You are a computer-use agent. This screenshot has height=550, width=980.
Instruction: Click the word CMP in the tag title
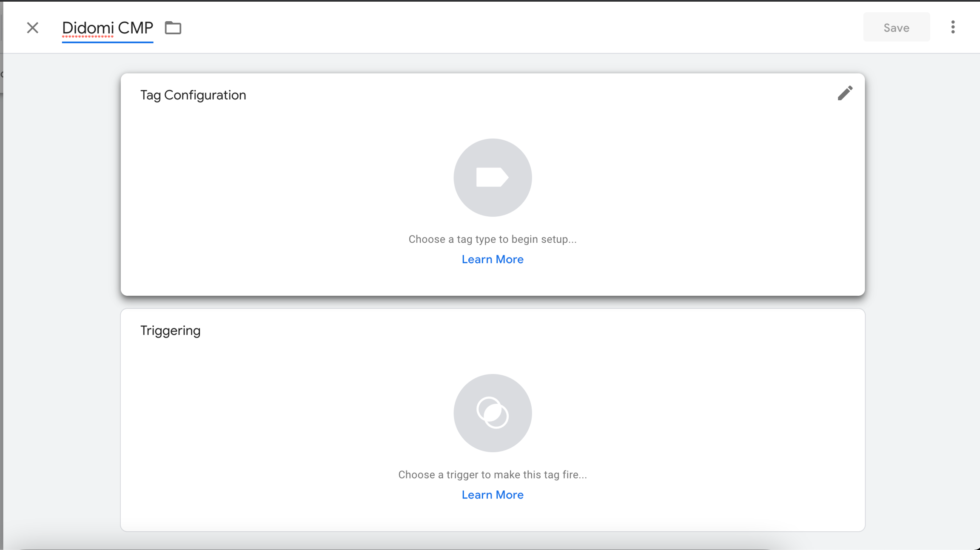(x=135, y=28)
